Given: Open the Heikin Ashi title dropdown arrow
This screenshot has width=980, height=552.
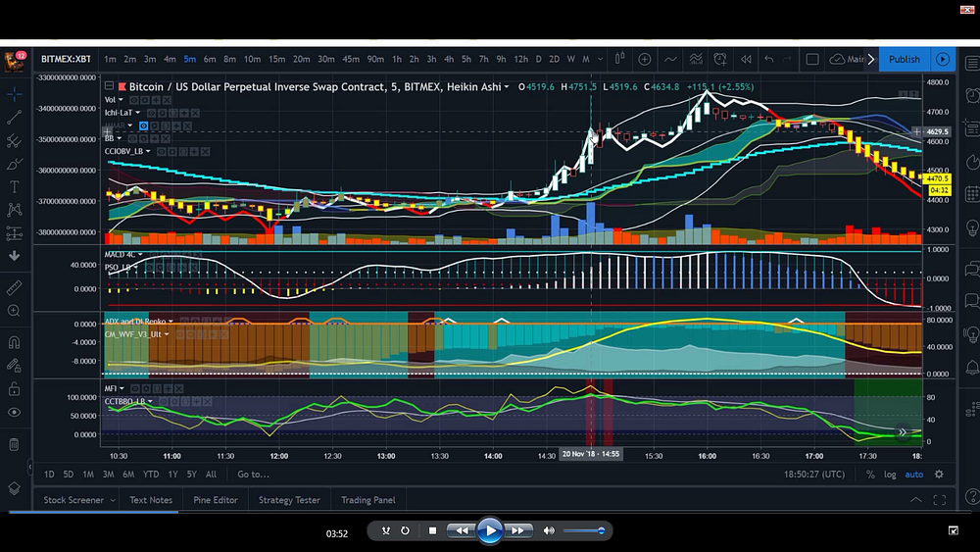Looking at the screenshot, I should pos(507,87).
